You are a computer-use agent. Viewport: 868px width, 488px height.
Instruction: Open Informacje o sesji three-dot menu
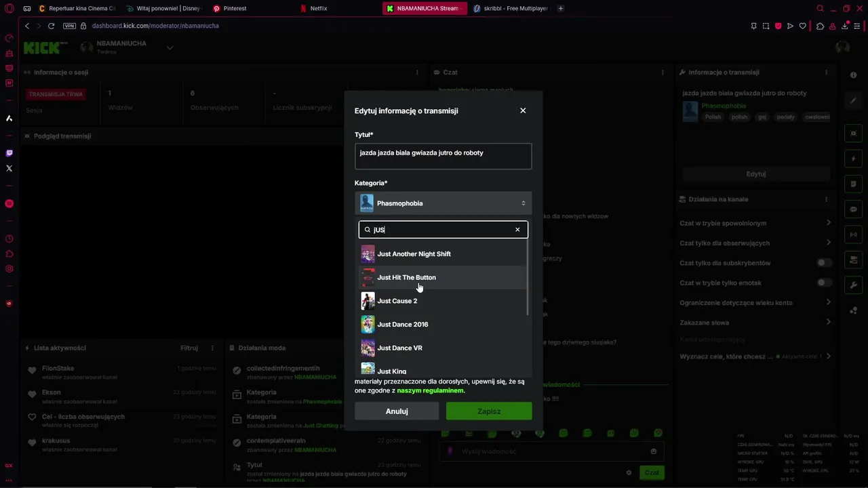[417, 73]
